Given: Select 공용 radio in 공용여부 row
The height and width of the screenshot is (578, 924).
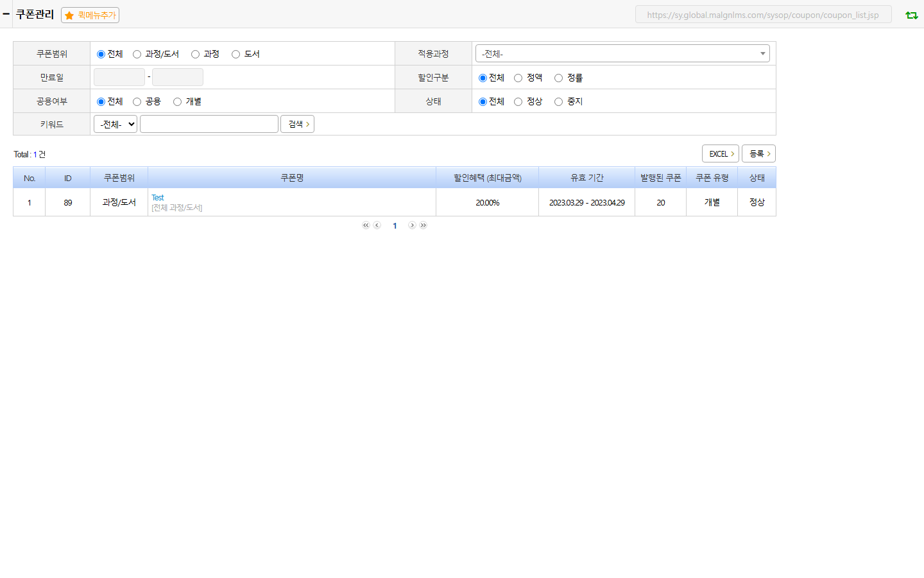Looking at the screenshot, I should click(x=137, y=101).
